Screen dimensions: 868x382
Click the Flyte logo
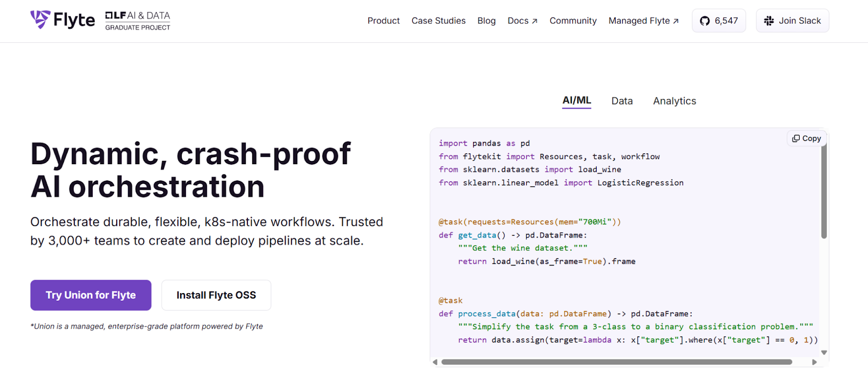pyautogui.click(x=62, y=20)
